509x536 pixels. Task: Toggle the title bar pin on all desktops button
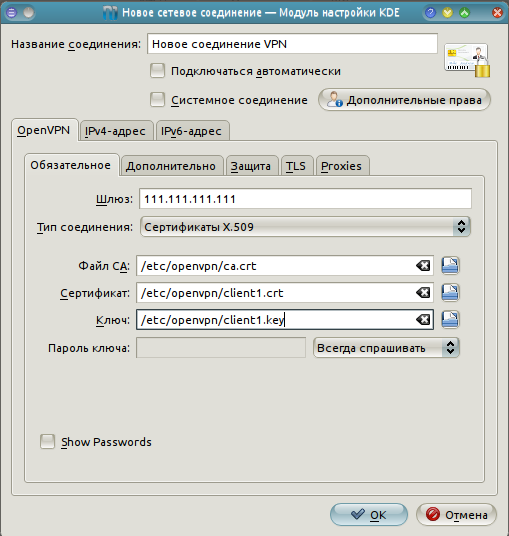pyautogui.click(x=29, y=13)
